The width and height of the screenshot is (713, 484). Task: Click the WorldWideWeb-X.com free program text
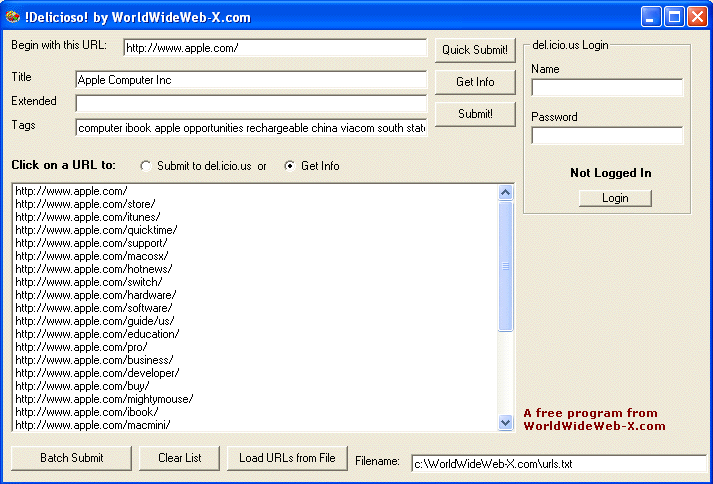coord(594,419)
